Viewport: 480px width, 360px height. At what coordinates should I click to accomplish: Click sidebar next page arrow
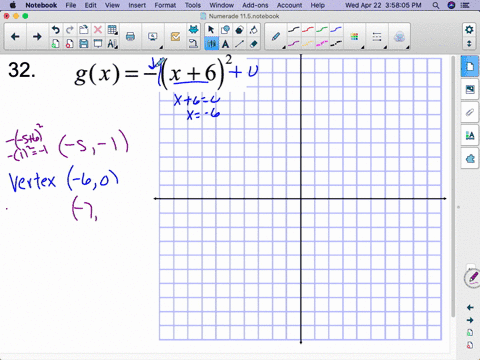[x=470, y=320]
